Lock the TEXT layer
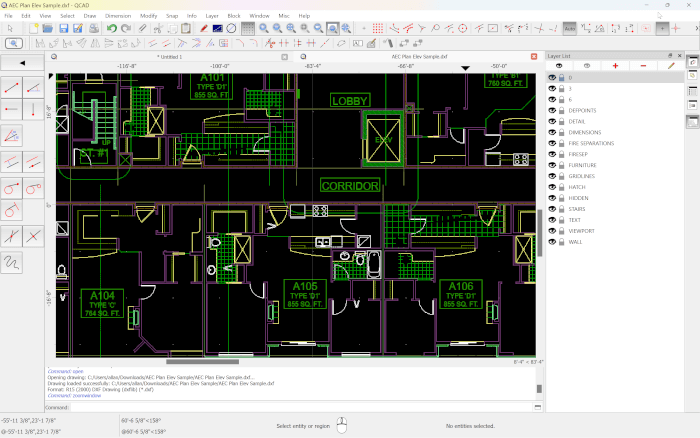This screenshot has width=700, height=438. coord(562,220)
